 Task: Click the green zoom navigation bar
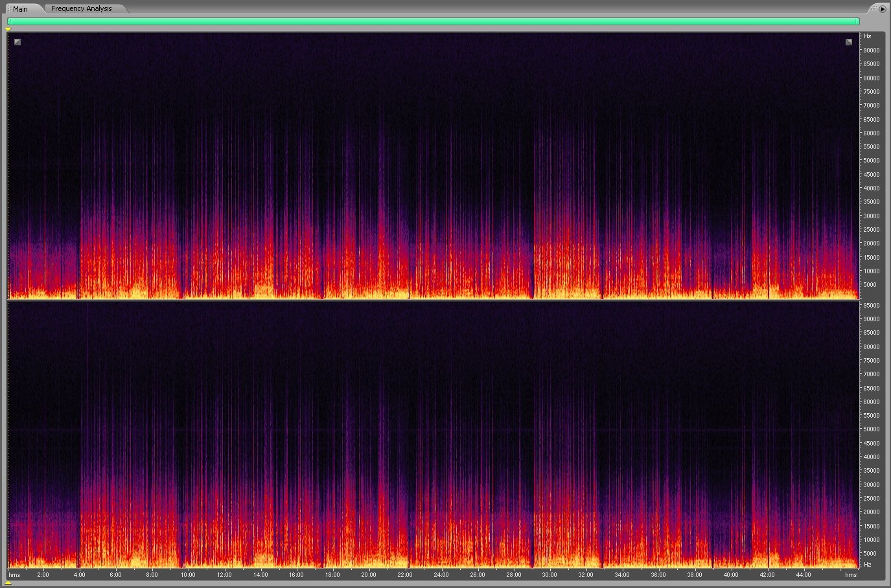[433, 21]
